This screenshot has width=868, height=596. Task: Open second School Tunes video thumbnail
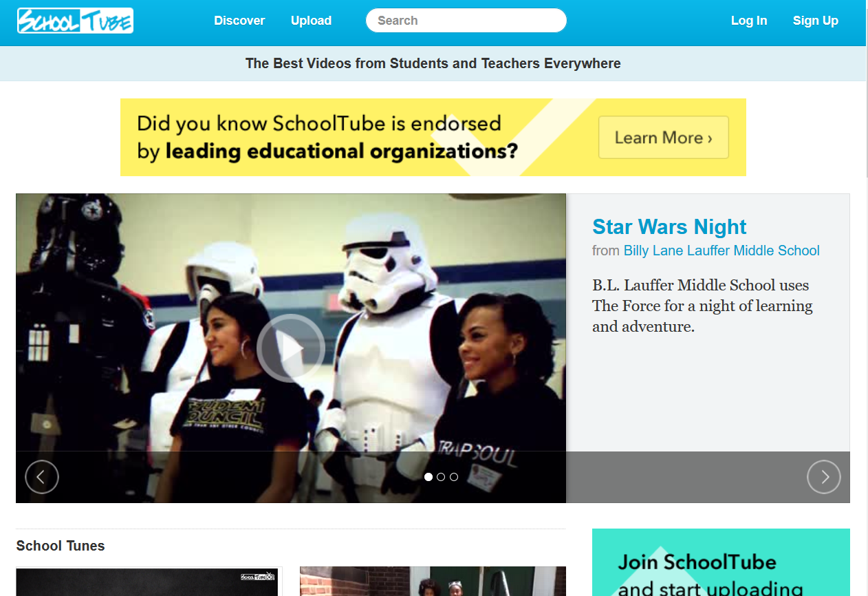(433, 582)
